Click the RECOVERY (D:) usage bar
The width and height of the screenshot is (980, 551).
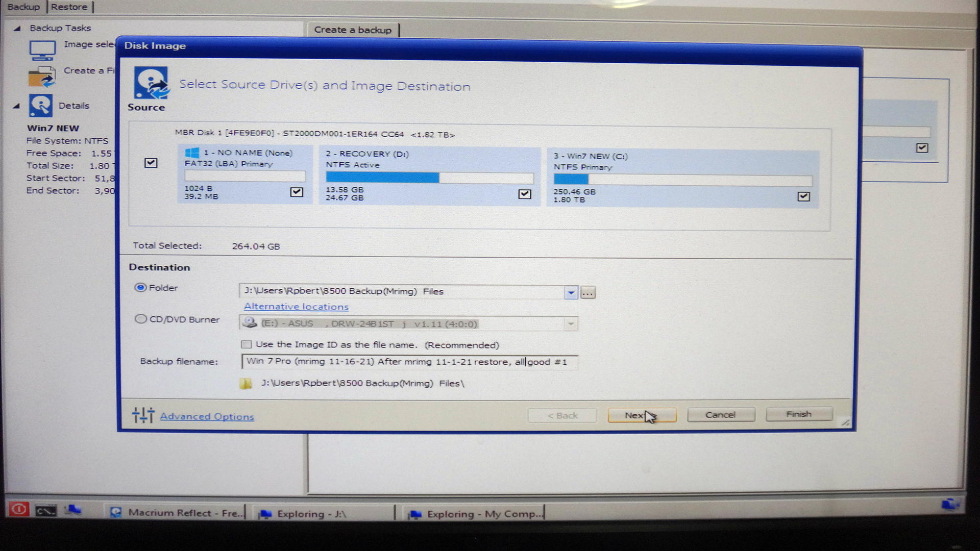click(430, 178)
